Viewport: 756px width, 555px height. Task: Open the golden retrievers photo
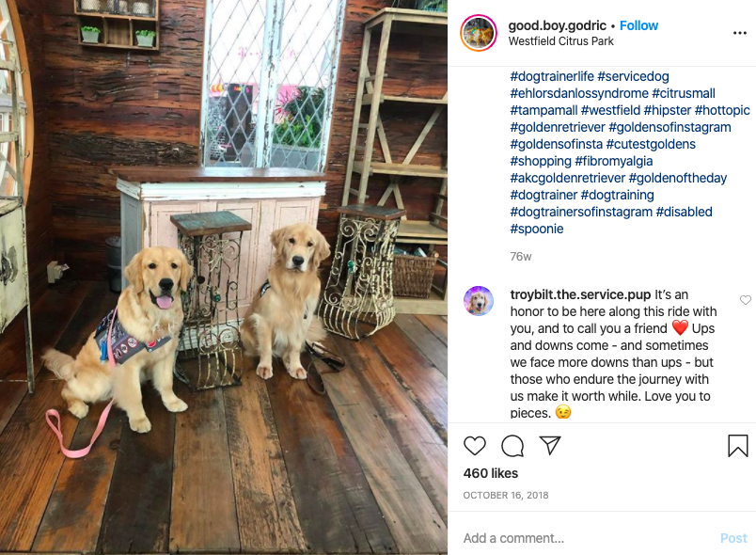tap(224, 277)
